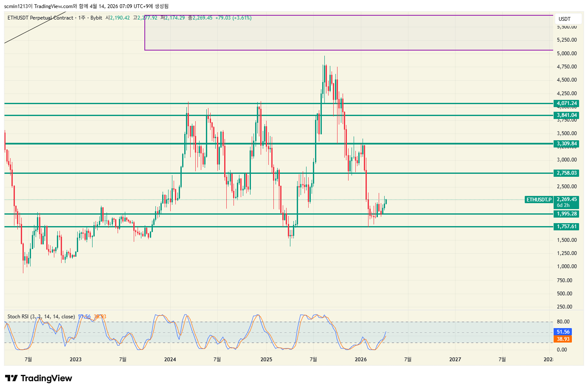588x391 pixels.
Task: Select the 4,071.24 horizontal line price label
Action: click(567, 103)
